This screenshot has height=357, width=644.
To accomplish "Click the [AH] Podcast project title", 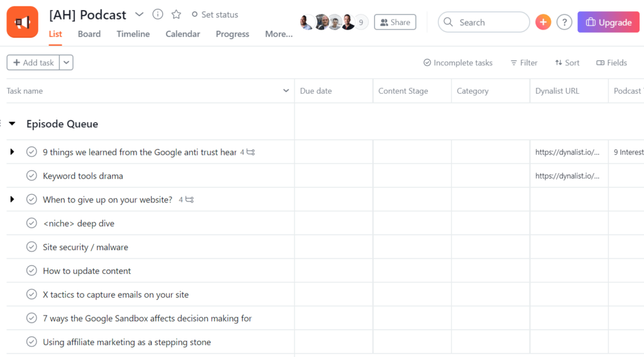I will [x=87, y=15].
